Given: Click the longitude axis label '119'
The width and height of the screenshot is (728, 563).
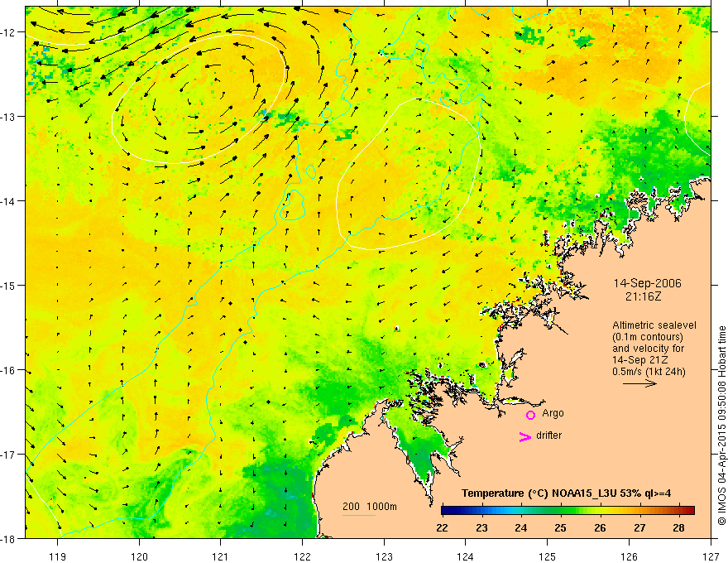Looking at the screenshot, I should pyautogui.click(x=58, y=556).
